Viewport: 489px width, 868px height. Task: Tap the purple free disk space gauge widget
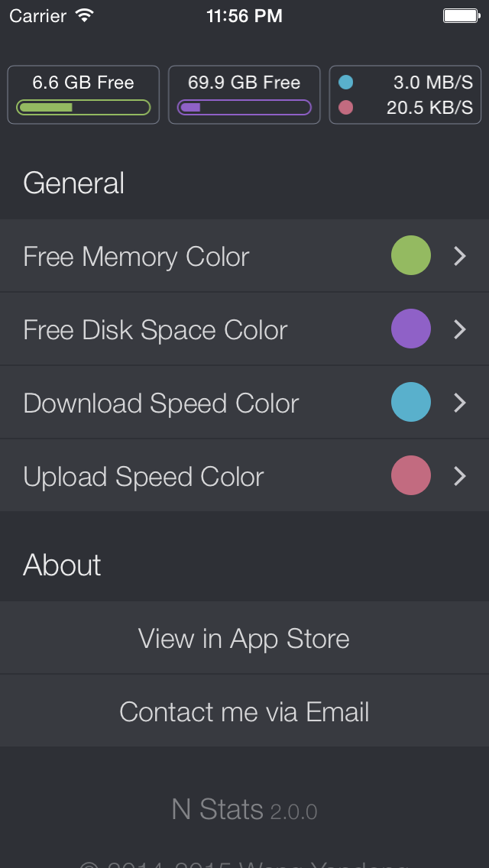coord(244,94)
